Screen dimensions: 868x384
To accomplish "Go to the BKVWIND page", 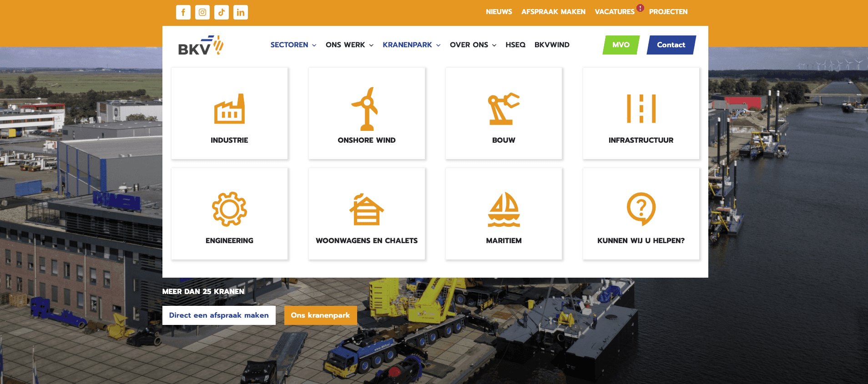I will [552, 45].
